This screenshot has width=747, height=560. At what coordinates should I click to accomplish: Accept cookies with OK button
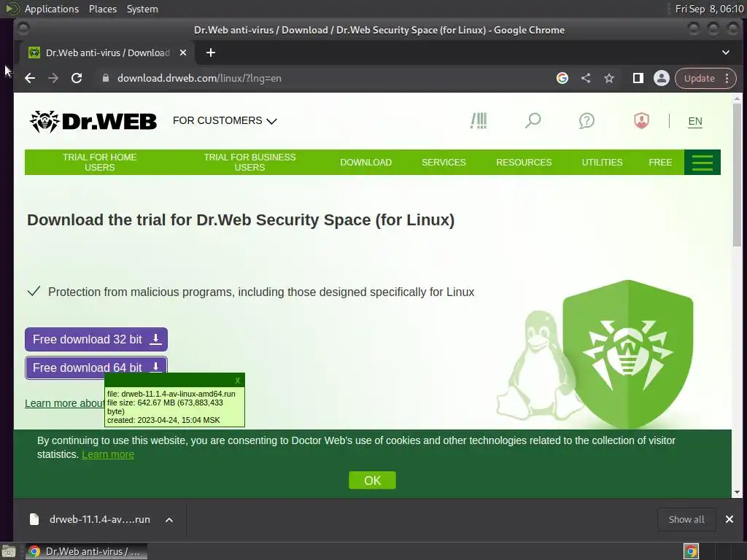pos(372,481)
